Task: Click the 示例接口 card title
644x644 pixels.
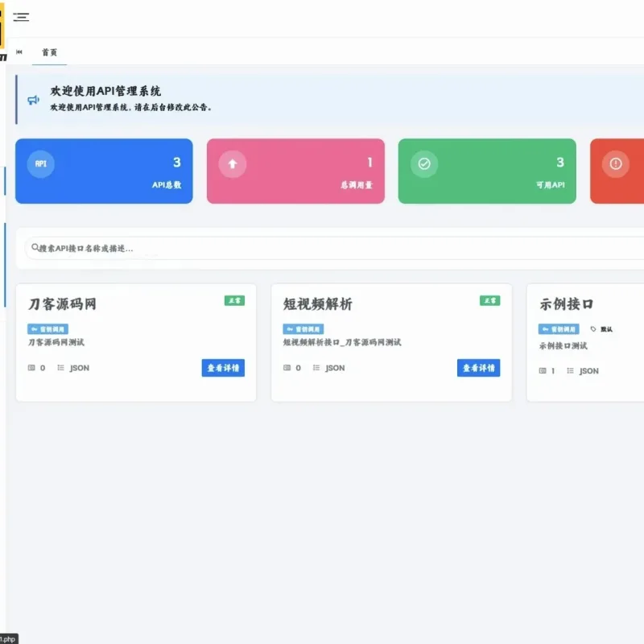Action: click(567, 304)
